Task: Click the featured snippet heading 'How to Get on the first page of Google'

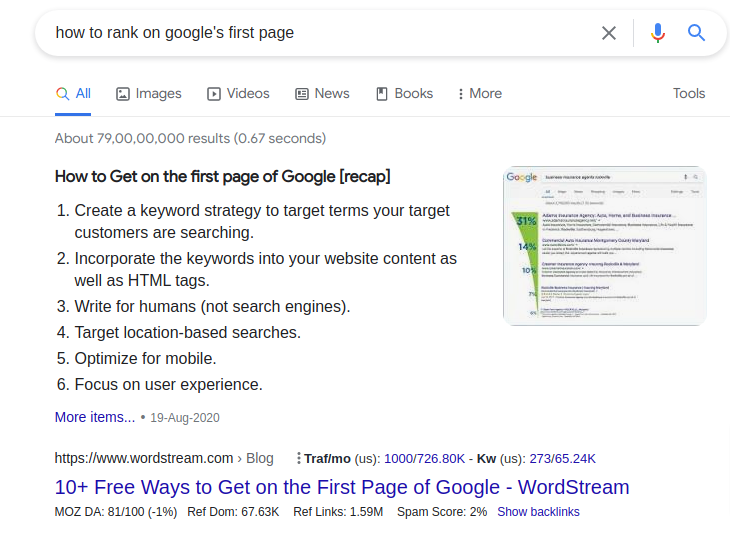Action: pos(223,177)
